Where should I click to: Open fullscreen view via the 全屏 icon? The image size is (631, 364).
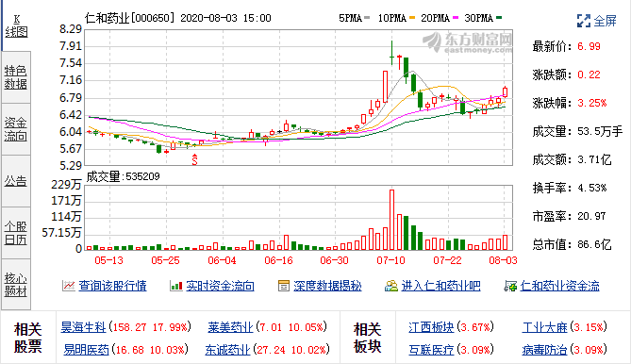[x=584, y=21]
